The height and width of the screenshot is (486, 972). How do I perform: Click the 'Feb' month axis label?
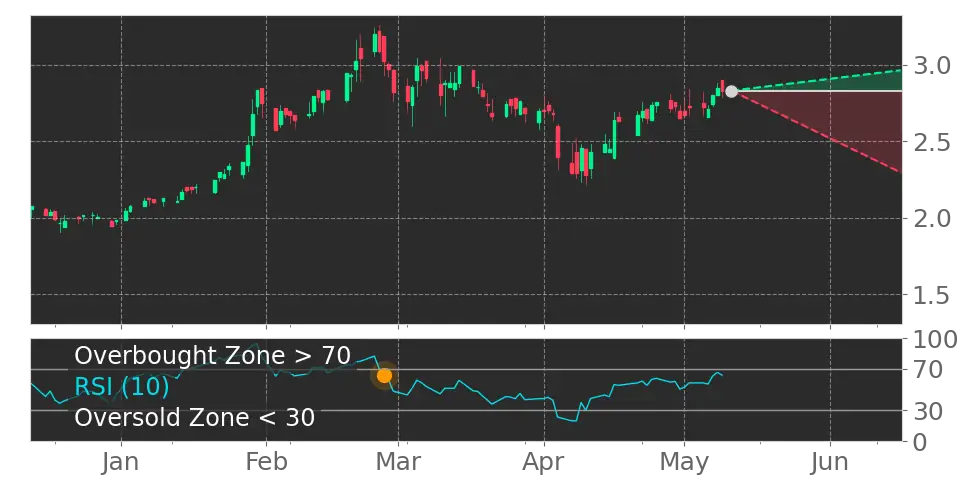267,462
